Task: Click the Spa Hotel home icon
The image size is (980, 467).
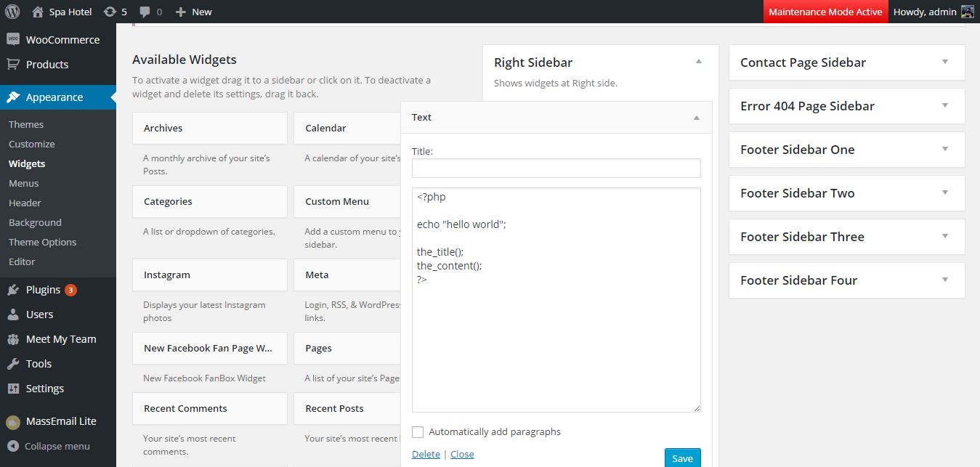Action: point(38,12)
